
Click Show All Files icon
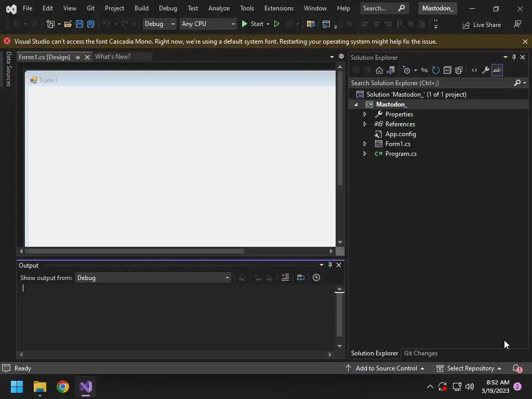pyautogui.click(x=459, y=70)
